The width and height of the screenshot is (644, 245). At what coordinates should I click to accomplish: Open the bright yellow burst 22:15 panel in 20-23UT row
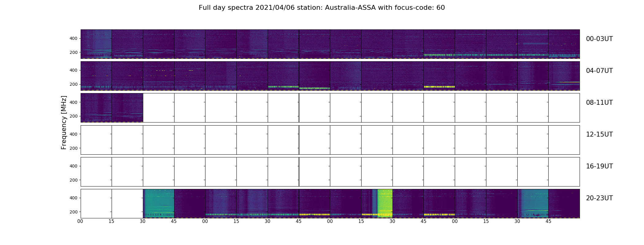pyautogui.click(x=377, y=204)
